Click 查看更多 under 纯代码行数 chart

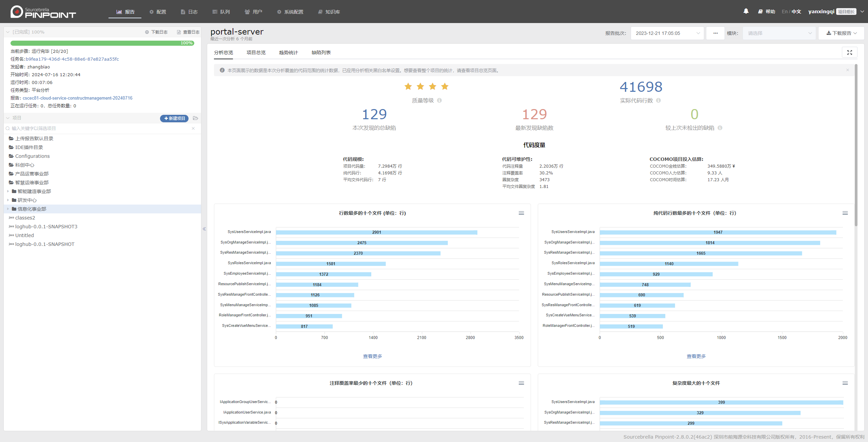[696, 356]
